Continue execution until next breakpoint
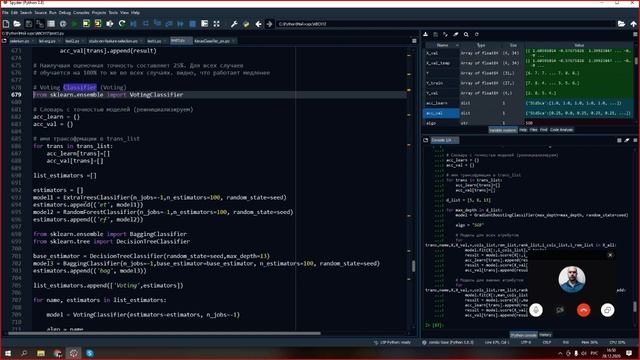Viewport: 640px width, 360px height. click(180, 24)
